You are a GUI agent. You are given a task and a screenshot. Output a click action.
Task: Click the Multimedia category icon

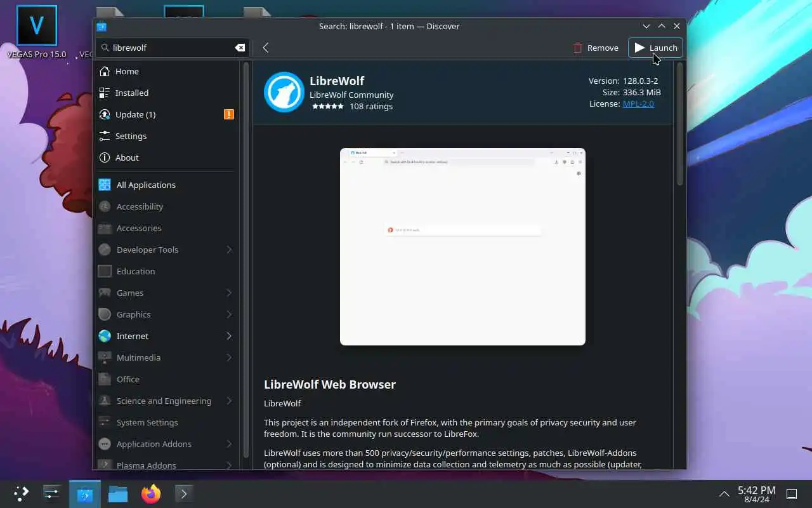click(105, 358)
